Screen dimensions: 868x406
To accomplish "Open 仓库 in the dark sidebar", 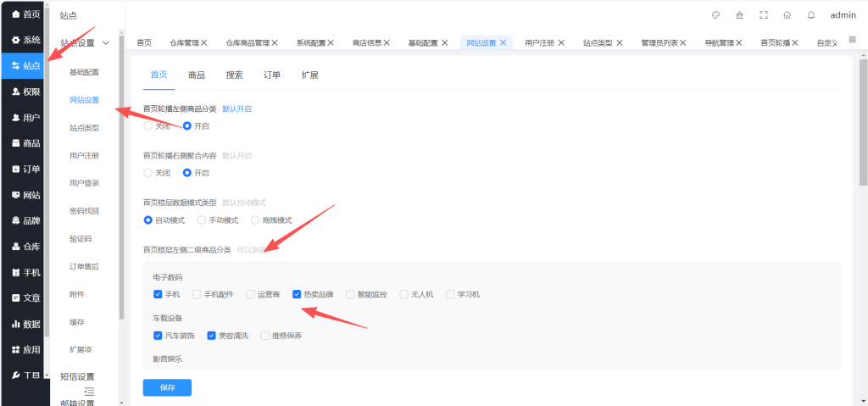I will [x=25, y=247].
